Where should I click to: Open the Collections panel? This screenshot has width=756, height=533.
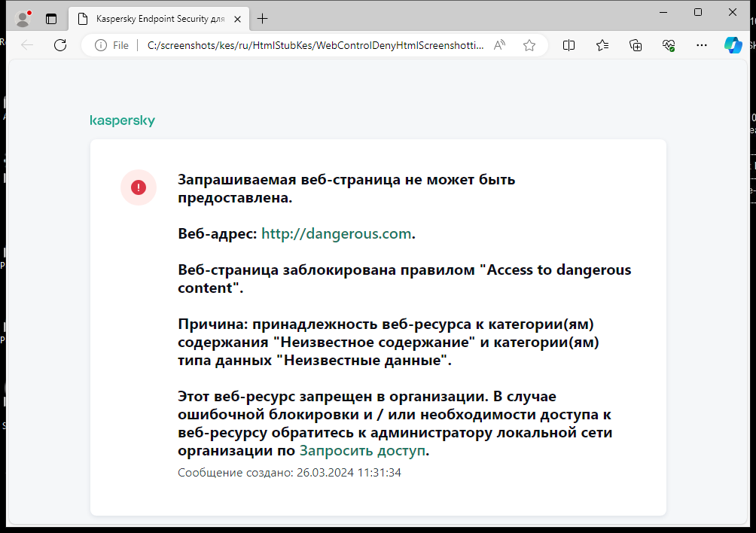(636, 45)
